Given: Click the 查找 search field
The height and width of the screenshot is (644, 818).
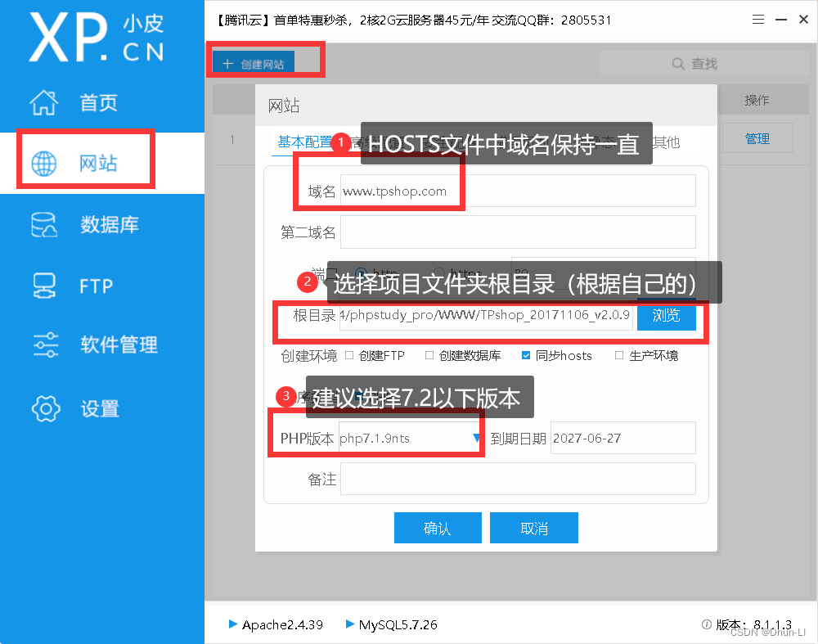Looking at the screenshot, I should (x=704, y=64).
